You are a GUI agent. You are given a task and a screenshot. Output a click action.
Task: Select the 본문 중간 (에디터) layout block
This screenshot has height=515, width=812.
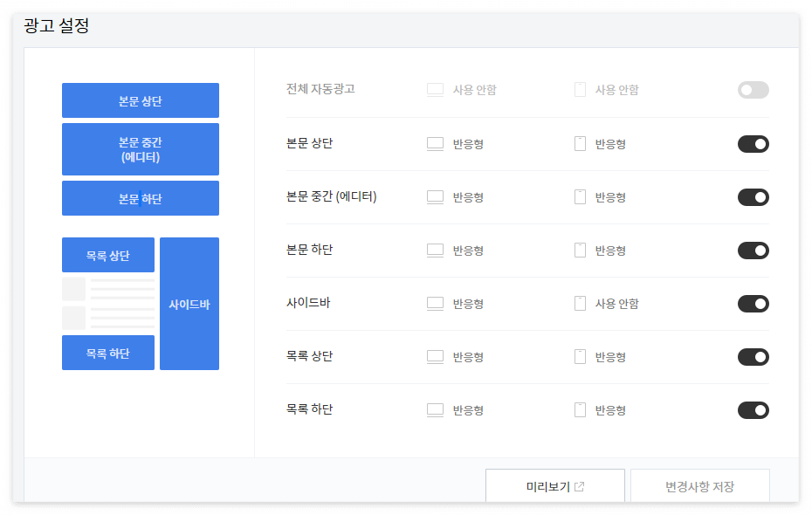point(141,149)
